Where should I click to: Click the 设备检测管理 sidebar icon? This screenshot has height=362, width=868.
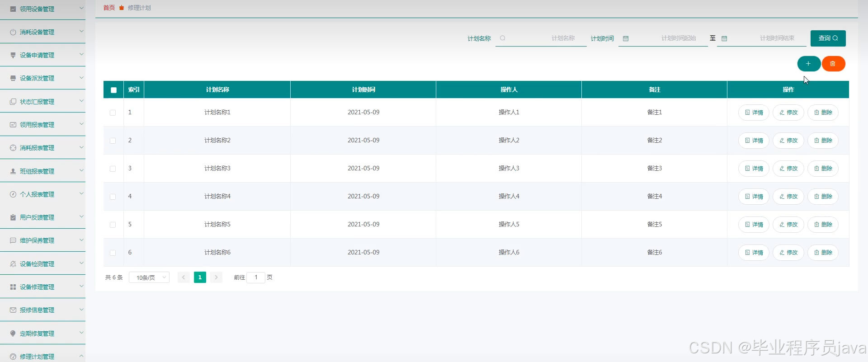click(13, 264)
